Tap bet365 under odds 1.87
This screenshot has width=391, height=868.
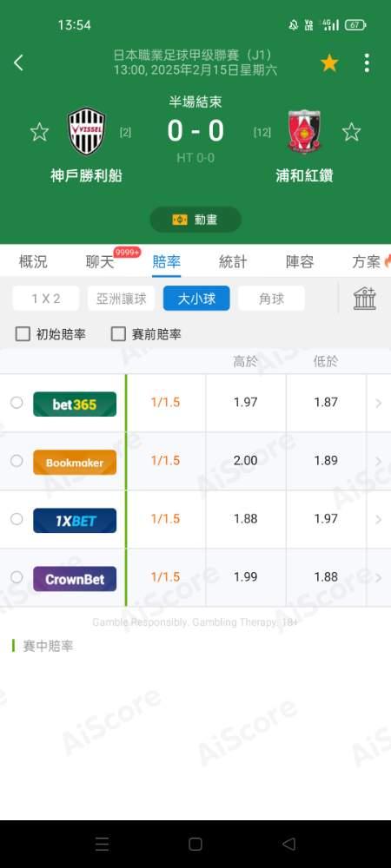pyautogui.click(x=326, y=403)
